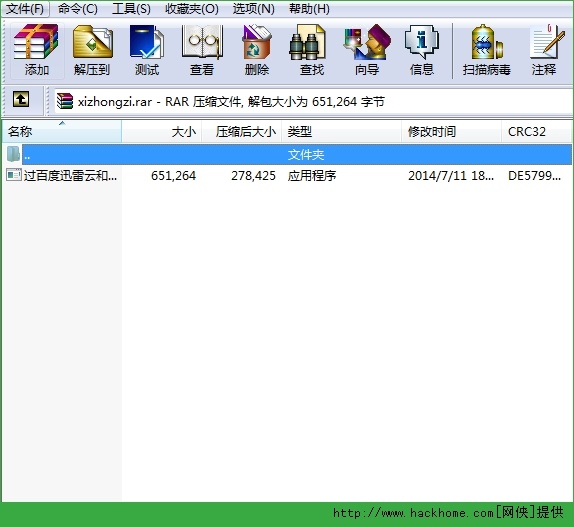Click the 应用程序 type cell
Screen dimensions: 574x527
[x=312, y=176]
